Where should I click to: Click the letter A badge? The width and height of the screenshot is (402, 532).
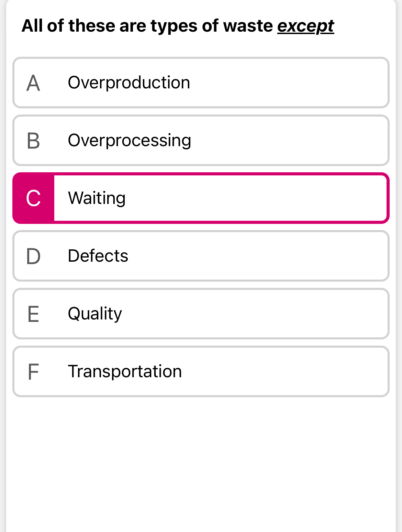click(33, 83)
